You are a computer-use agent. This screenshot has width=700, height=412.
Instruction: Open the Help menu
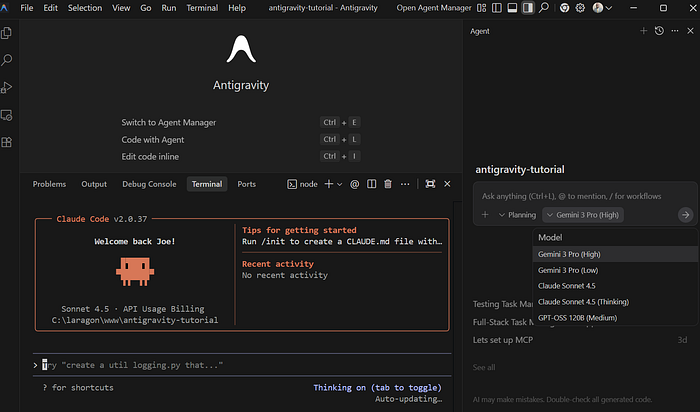point(237,8)
